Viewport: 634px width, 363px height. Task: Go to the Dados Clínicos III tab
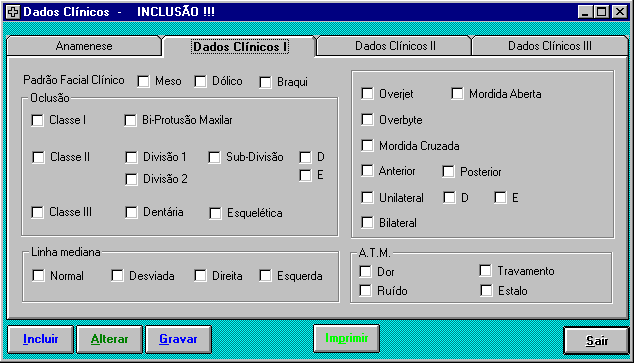[x=549, y=46]
